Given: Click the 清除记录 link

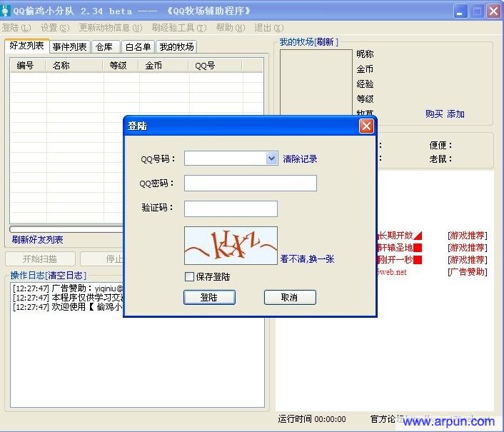Looking at the screenshot, I should click(x=300, y=159).
